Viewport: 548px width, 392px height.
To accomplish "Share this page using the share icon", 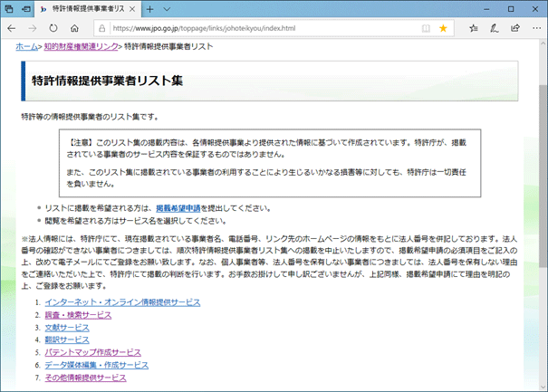I will click(514, 28).
